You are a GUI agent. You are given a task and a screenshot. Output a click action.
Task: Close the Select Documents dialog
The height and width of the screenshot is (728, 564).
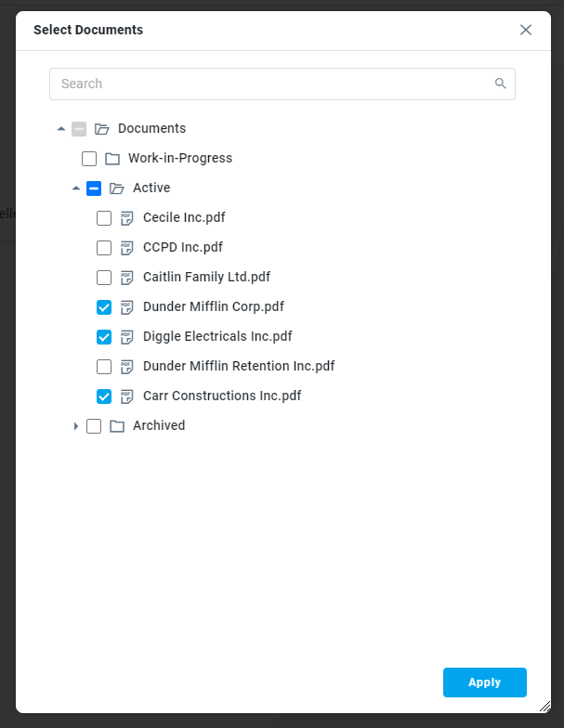click(x=526, y=30)
